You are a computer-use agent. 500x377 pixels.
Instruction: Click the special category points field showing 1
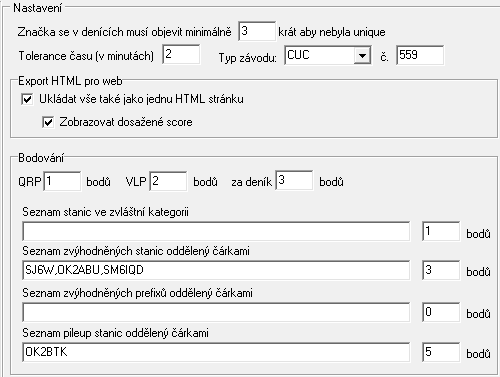(x=441, y=231)
